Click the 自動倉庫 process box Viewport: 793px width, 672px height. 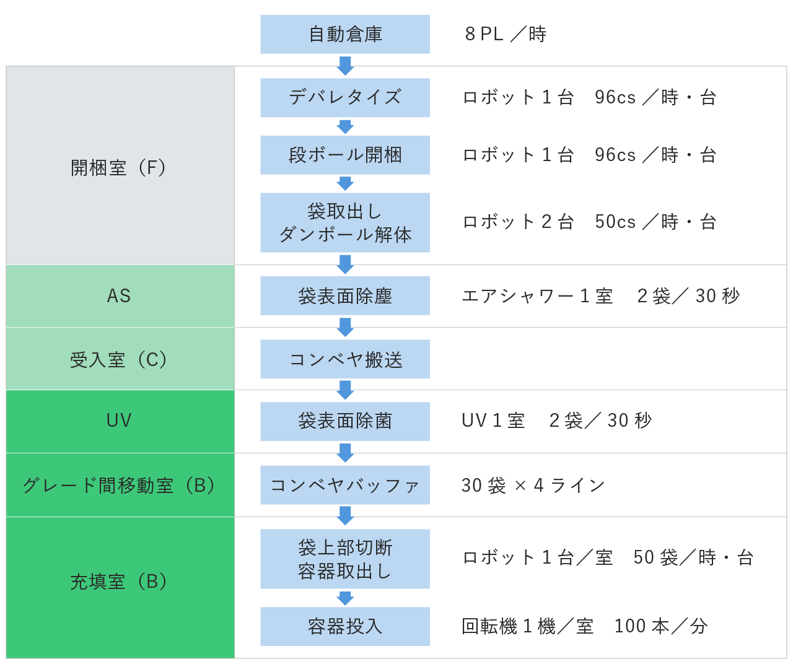(x=345, y=34)
